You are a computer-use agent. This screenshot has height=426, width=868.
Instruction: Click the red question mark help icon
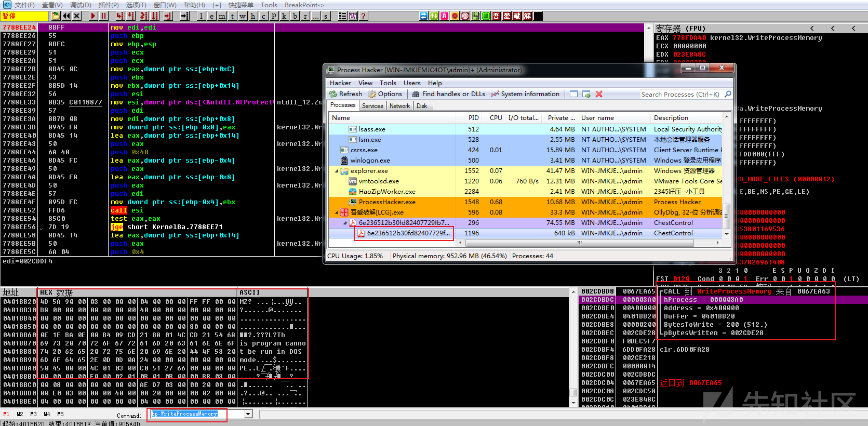click(364, 16)
